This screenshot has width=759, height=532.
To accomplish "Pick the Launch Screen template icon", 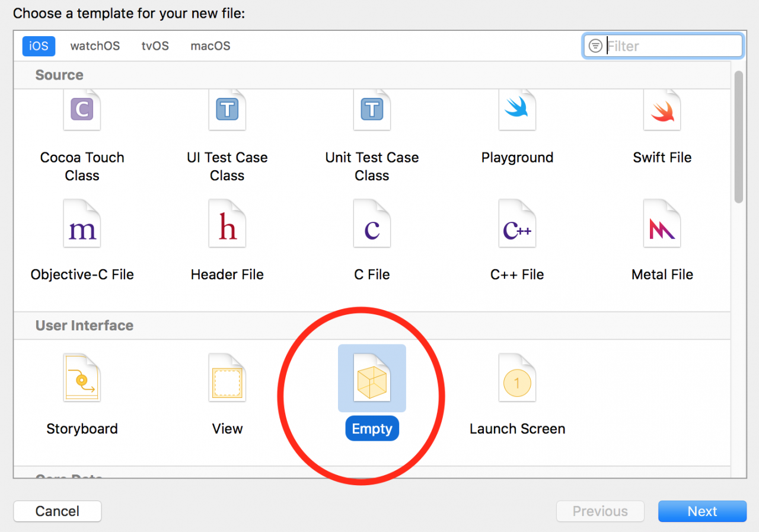I will [x=517, y=377].
